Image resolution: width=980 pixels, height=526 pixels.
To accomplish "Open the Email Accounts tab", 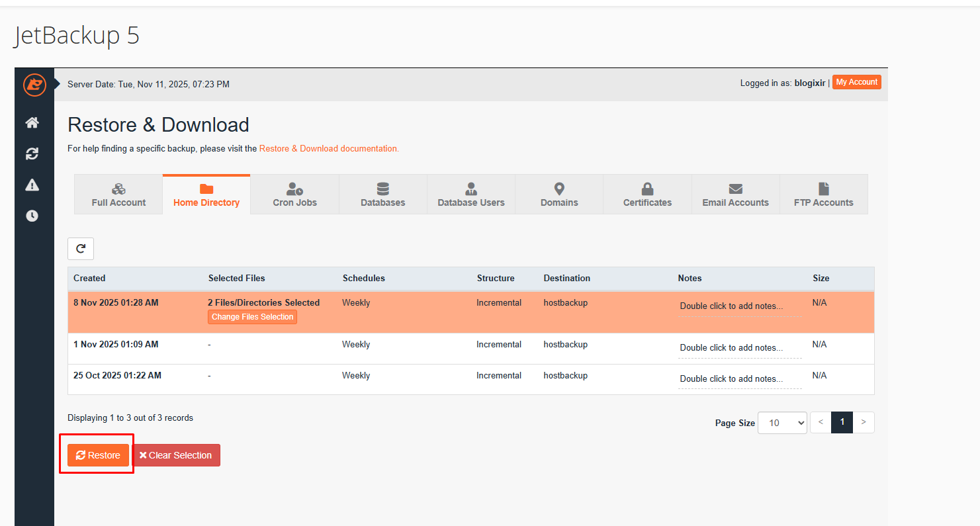I will pyautogui.click(x=735, y=195).
